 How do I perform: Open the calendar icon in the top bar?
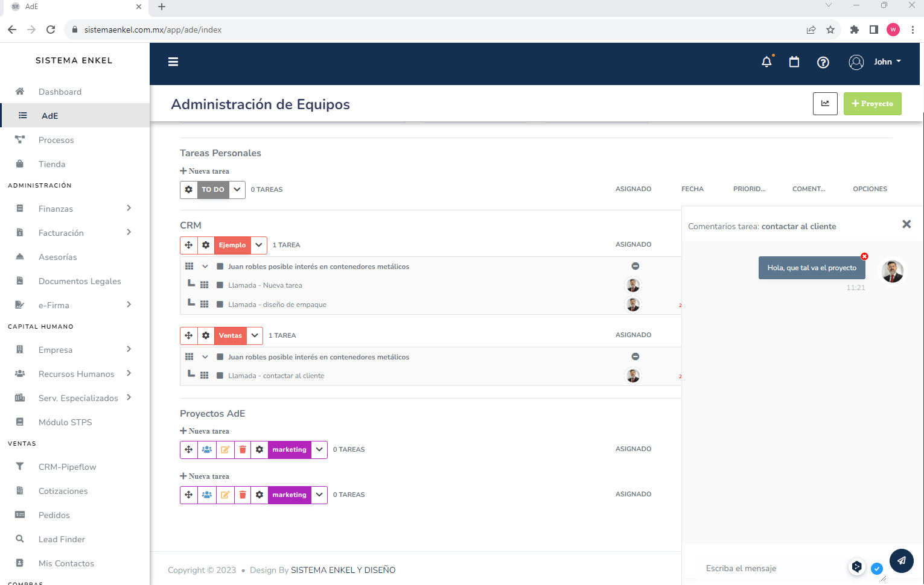(794, 62)
